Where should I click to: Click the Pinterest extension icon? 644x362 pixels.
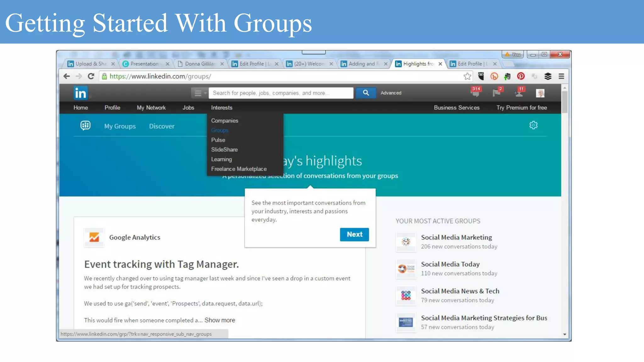click(x=521, y=76)
